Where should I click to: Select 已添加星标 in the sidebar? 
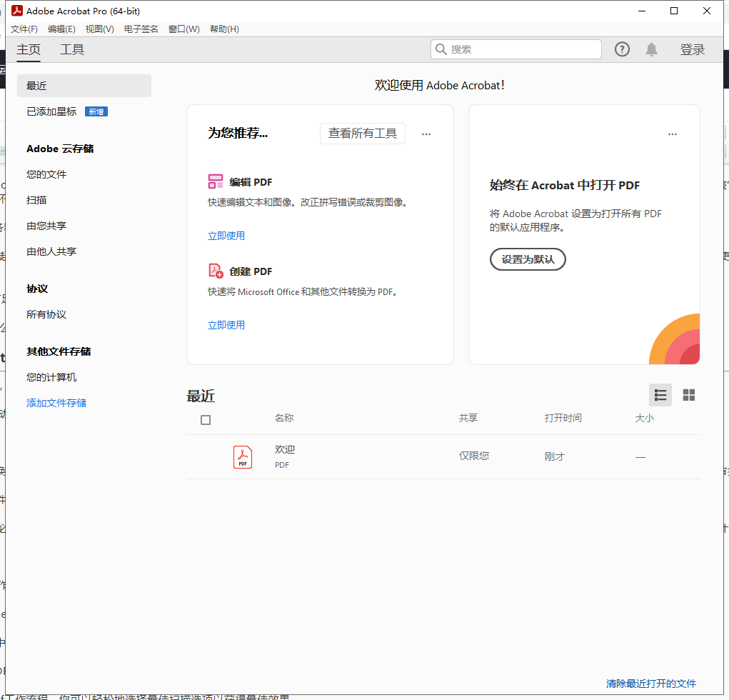[51, 111]
